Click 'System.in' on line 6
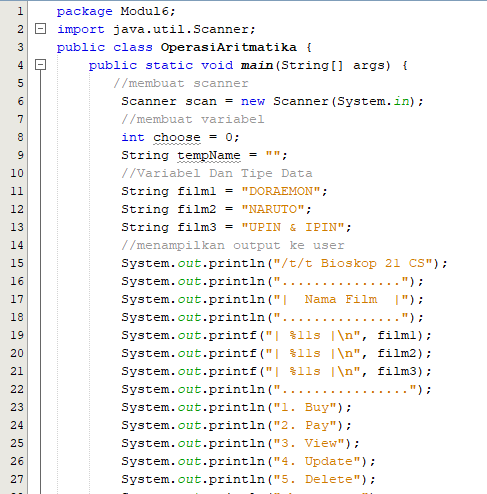487x494 pixels. pyautogui.click(x=373, y=101)
